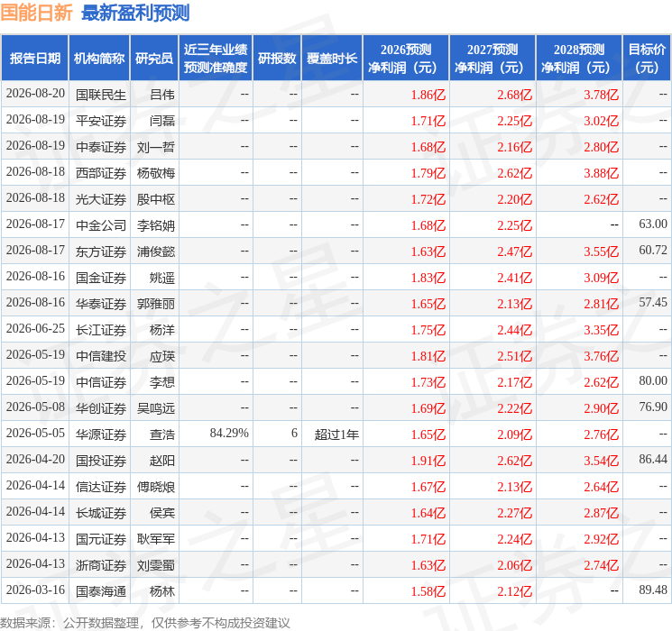Click researcher name 殷中枢
Viewport: 672px width, 631px height.
155,199
